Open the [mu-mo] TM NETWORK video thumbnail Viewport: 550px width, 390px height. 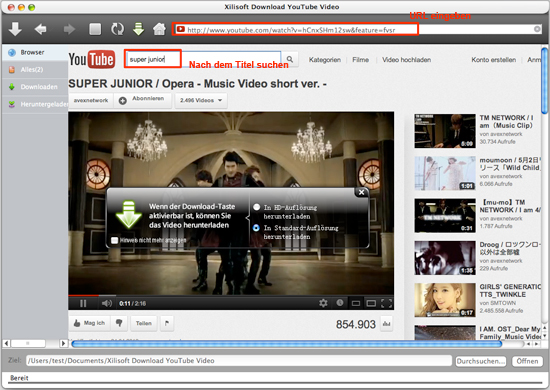(x=445, y=215)
